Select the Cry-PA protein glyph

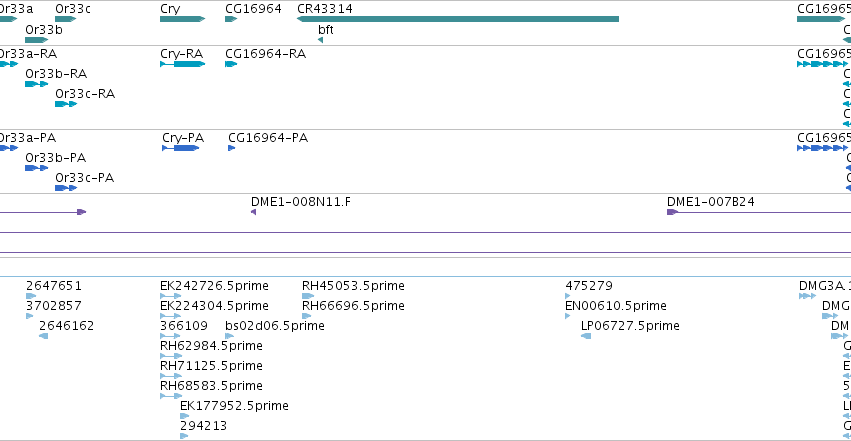(x=181, y=148)
